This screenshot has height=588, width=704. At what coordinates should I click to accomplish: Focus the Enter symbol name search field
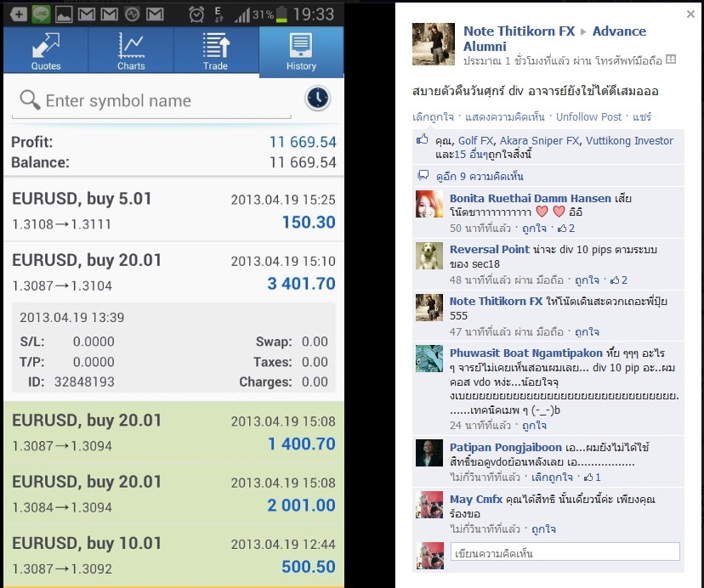[x=151, y=101]
